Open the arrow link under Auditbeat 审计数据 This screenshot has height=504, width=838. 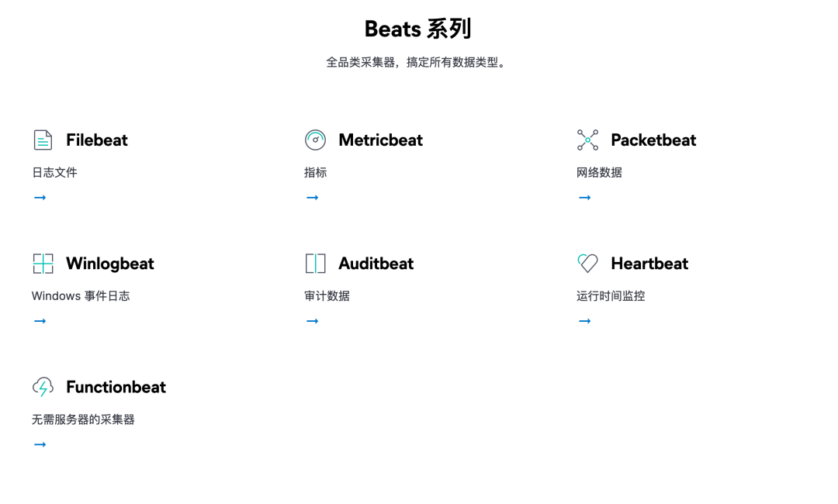pyautogui.click(x=313, y=321)
